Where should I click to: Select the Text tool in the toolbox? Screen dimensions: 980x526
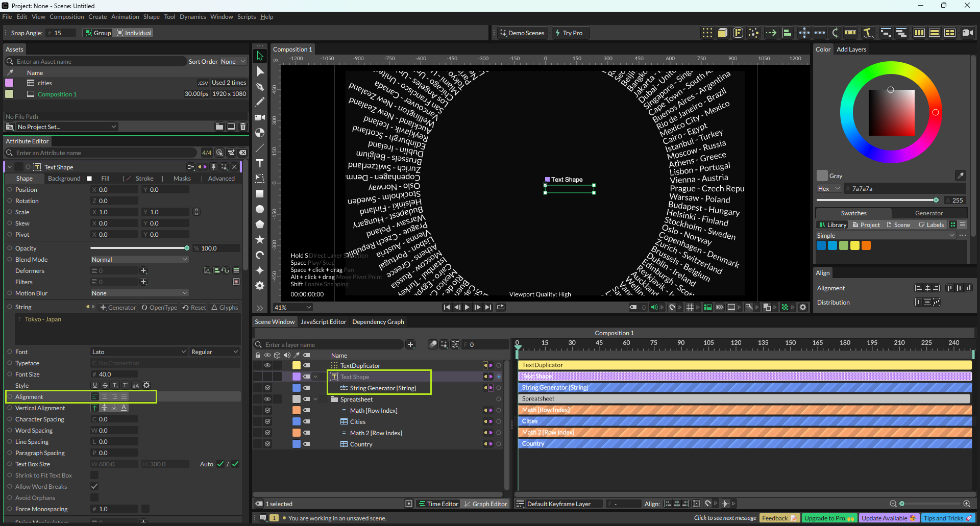click(260, 163)
